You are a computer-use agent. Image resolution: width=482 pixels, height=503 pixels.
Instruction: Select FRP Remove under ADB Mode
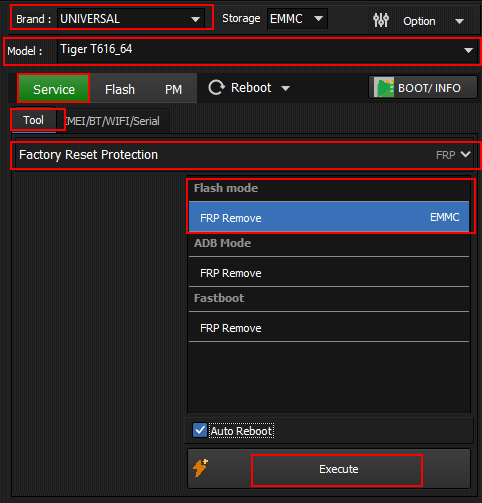coord(329,273)
